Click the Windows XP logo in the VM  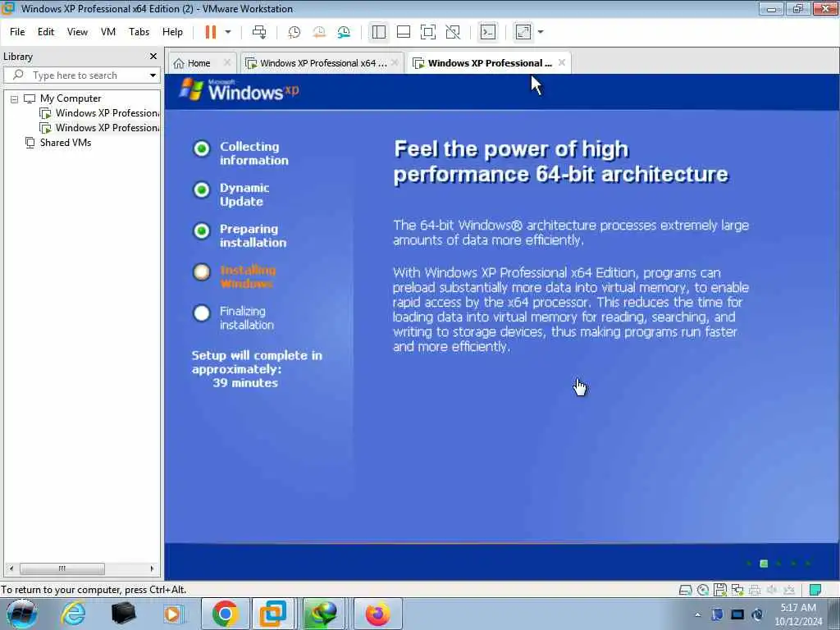pyautogui.click(x=239, y=90)
